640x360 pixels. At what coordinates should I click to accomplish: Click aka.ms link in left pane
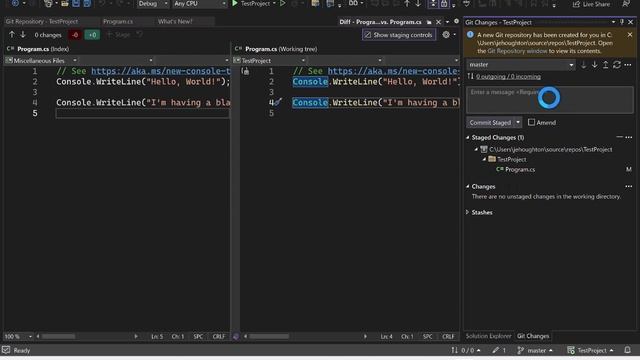click(161, 71)
